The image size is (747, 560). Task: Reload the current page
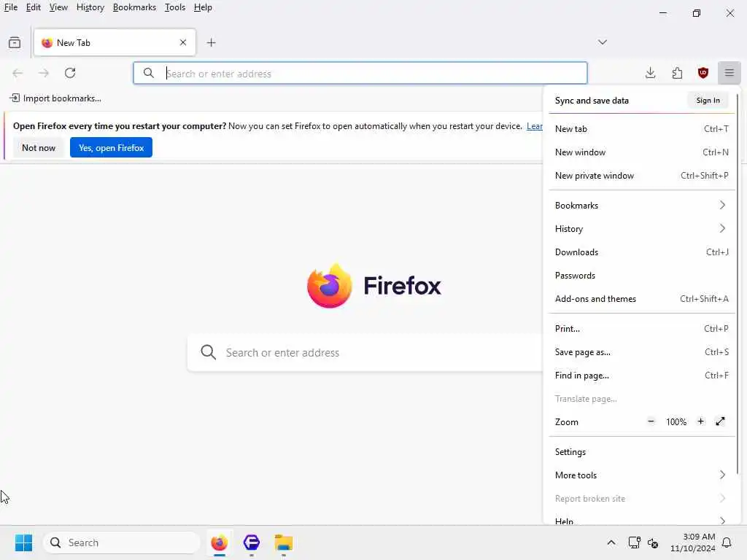click(x=70, y=73)
